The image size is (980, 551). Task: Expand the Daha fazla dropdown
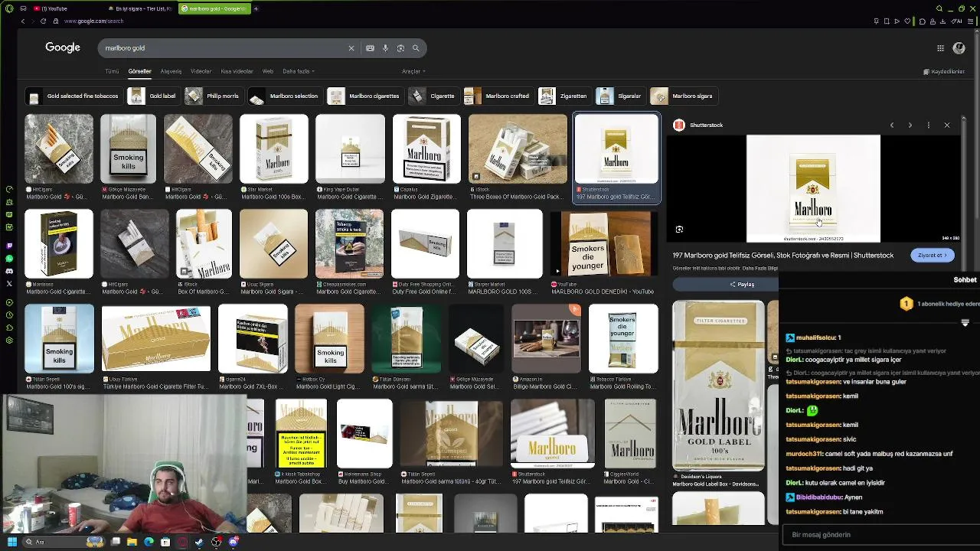[x=299, y=71]
